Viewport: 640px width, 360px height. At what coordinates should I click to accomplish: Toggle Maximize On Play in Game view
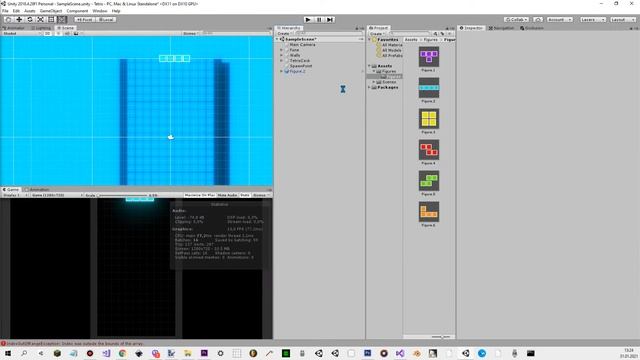click(199, 195)
